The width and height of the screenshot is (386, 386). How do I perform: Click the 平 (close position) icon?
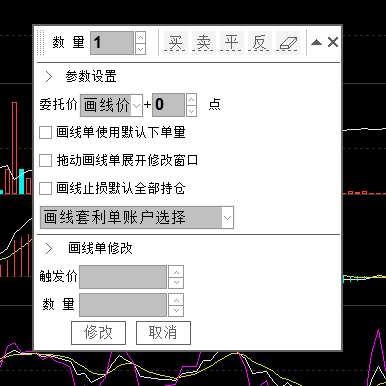(x=232, y=43)
